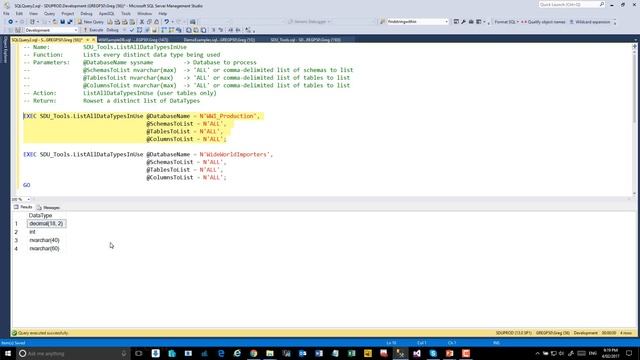Click Wildcard expansion toolbar button
640x360 pixels.
[x=590, y=22]
